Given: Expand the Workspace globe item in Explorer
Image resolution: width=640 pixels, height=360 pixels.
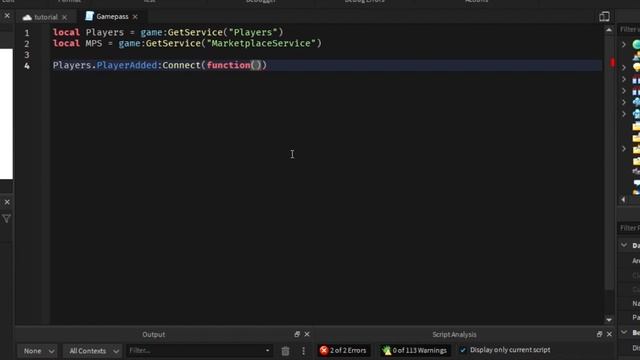Looking at the screenshot, I should (624, 44).
